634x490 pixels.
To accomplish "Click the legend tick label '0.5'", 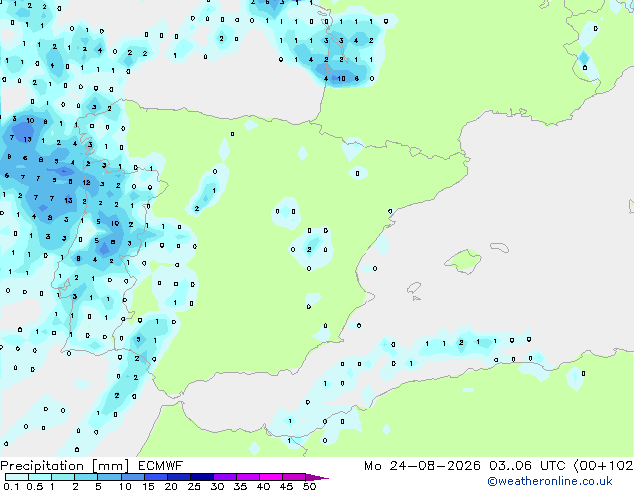I will (34, 486).
